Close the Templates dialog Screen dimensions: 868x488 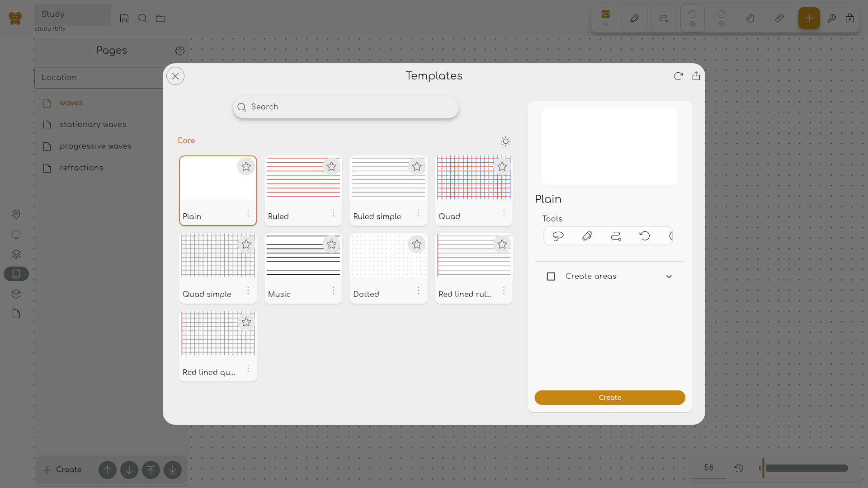click(175, 76)
